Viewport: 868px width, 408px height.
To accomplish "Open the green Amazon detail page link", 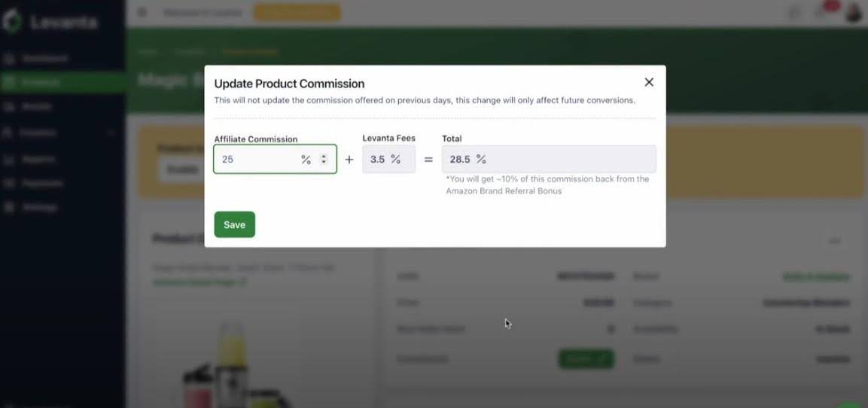I will (199, 282).
